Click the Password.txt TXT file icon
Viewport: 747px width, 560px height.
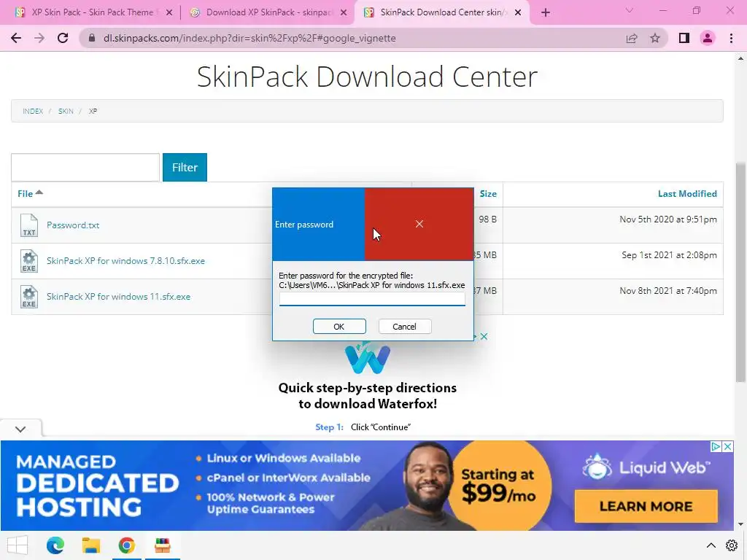29,225
